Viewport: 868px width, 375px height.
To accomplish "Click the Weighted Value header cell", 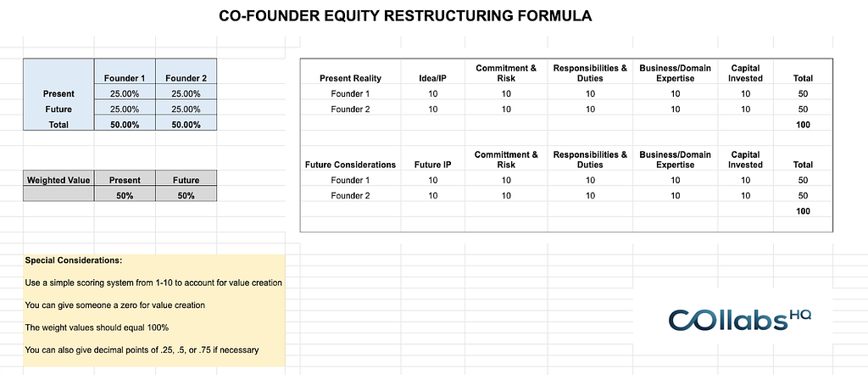I will (x=58, y=180).
